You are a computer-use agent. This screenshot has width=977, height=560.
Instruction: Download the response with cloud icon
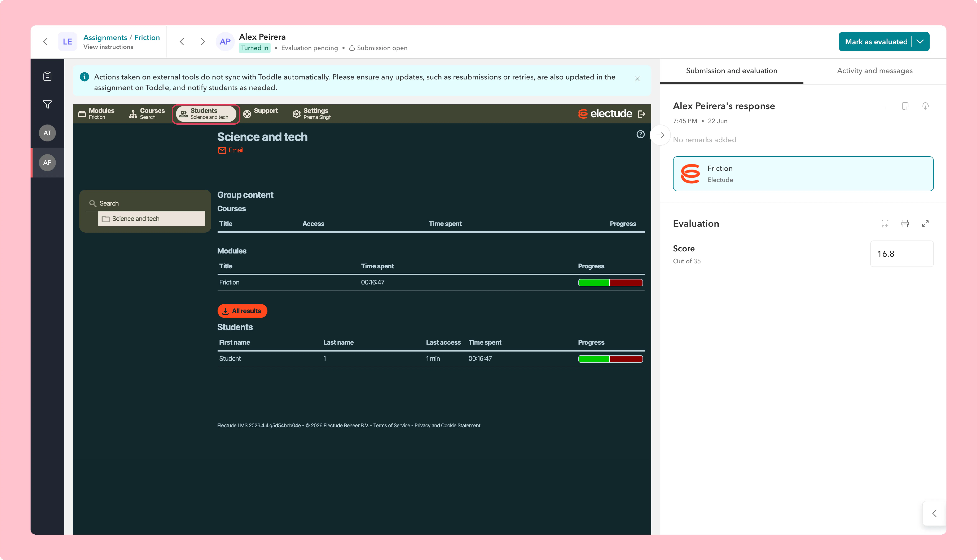(925, 106)
